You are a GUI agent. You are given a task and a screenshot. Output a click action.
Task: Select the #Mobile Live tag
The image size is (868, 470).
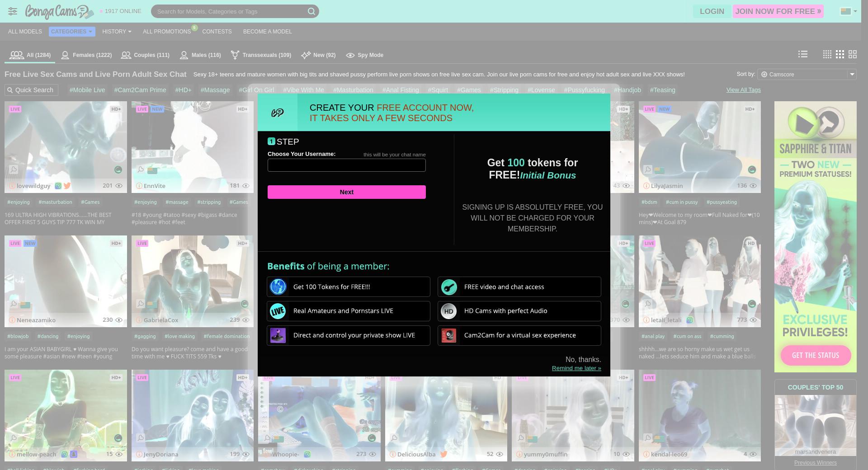click(87, 90)
